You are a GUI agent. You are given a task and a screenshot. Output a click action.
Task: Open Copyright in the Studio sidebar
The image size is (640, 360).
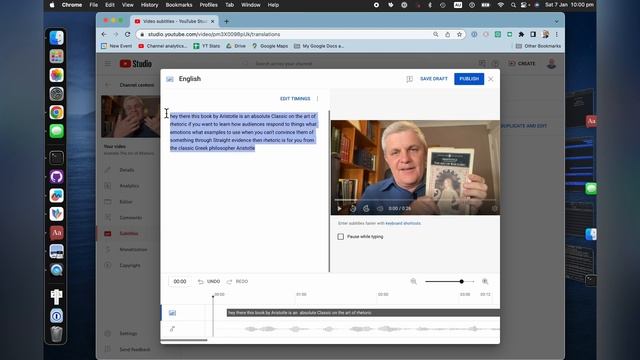[130, 265]
